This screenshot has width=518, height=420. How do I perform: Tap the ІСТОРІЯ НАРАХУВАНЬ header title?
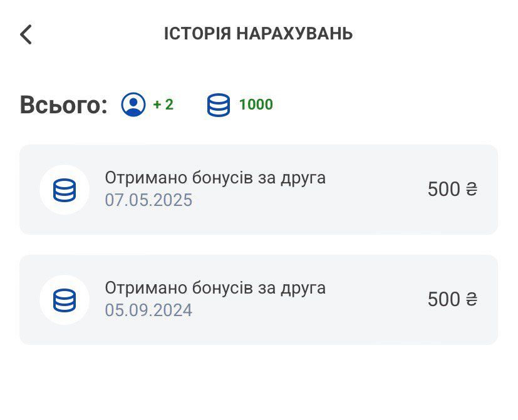(258, 34)
